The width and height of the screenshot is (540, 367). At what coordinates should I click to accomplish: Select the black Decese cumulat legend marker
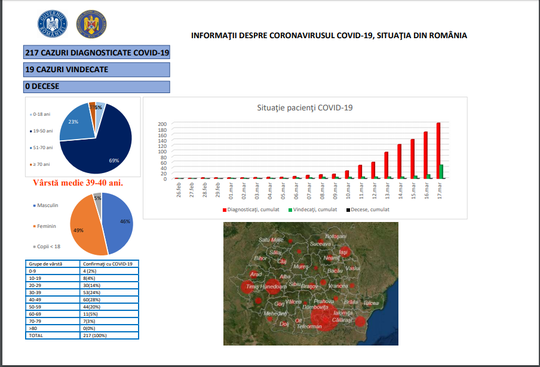click(348, 210)
